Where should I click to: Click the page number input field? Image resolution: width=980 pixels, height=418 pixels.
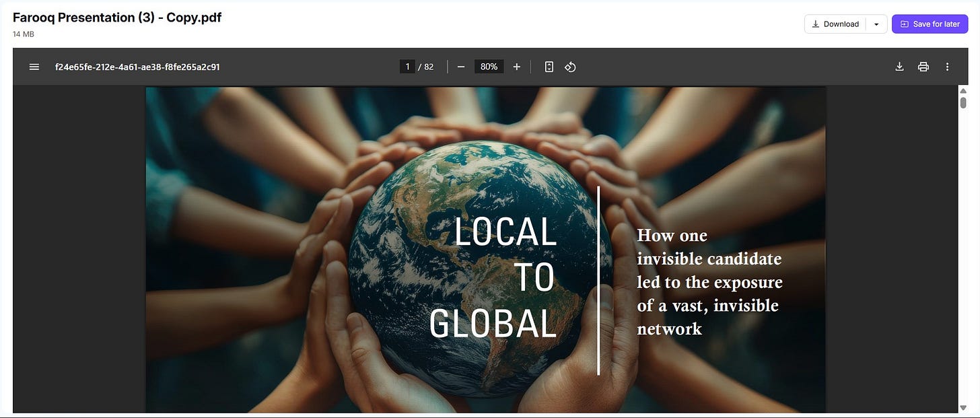point(407,67)
